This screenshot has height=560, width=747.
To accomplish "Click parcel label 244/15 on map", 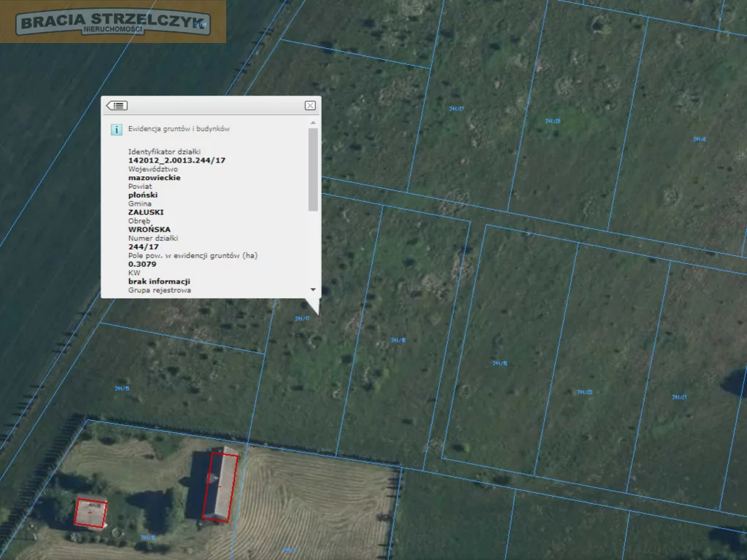I will [122, 389].
